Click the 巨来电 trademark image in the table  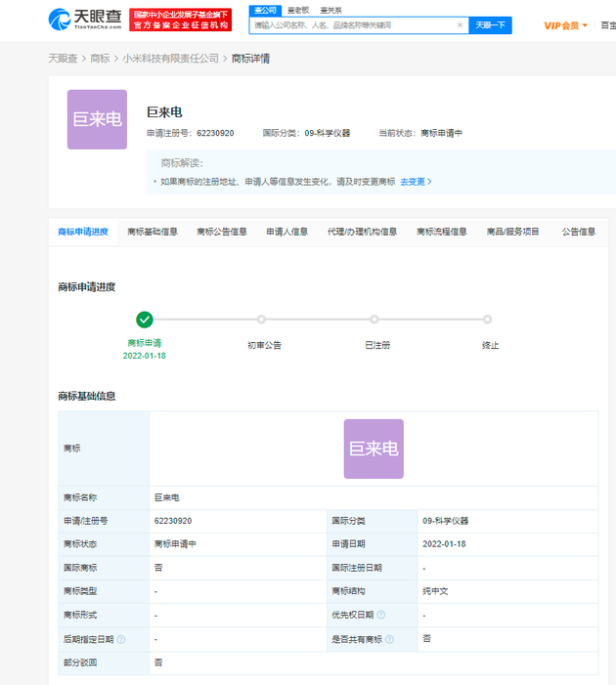[374, 449]
